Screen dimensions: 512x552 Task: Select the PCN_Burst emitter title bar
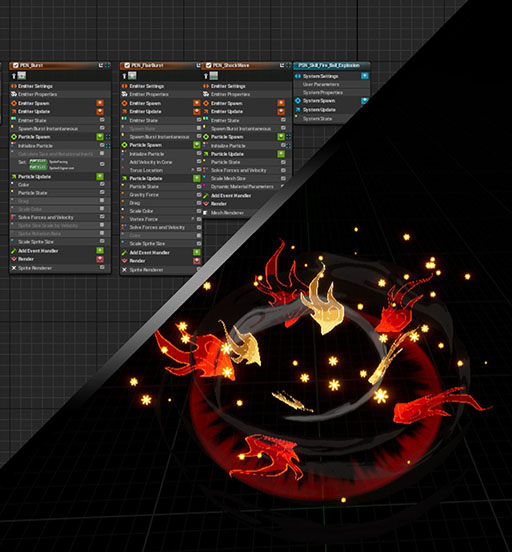[x=60, y=65]
